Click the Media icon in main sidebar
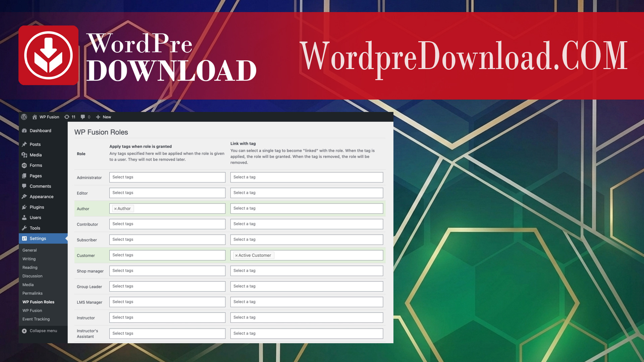 (x=24, y=155)
